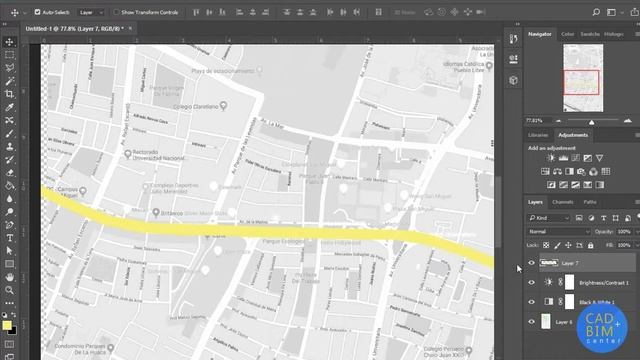Viewport: 640px width, 360px height.
Task: Close the Untitled-1 document tab
Action: point(130,29)
